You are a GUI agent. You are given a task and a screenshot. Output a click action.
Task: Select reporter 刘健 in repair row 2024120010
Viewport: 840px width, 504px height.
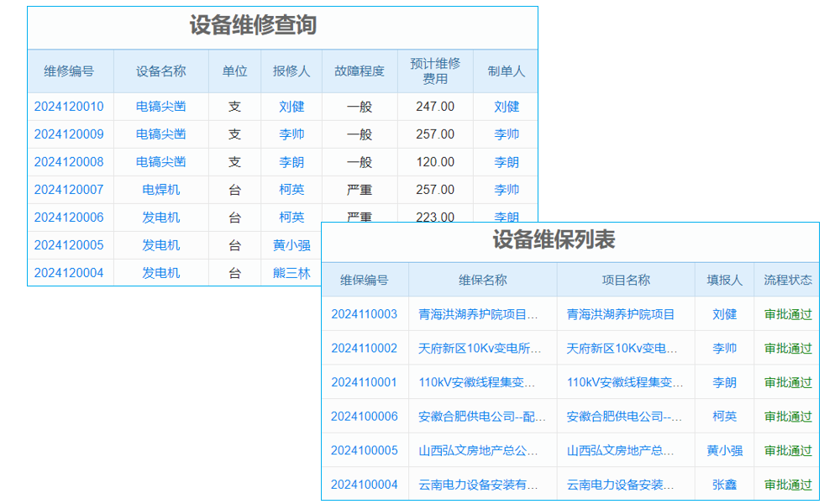tap(291, 106)
